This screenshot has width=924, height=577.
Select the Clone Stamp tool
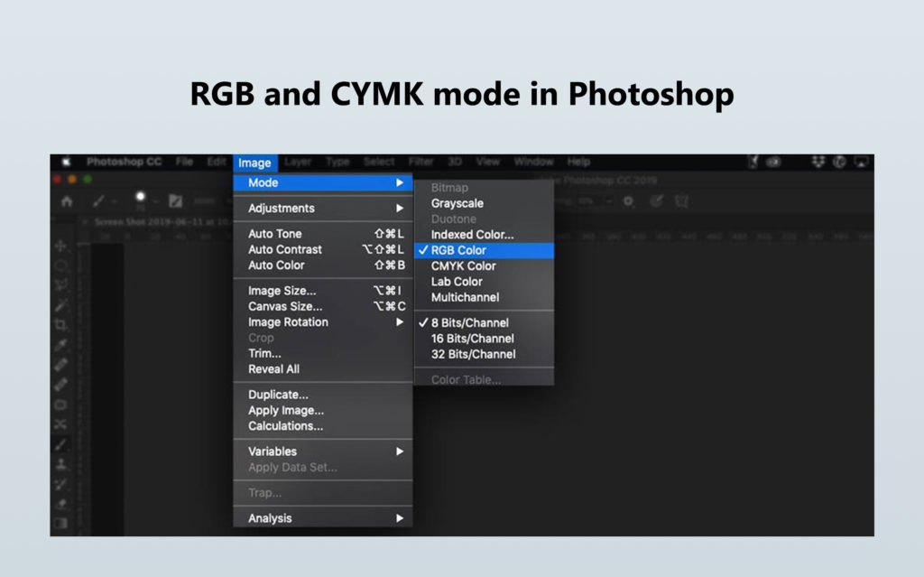pos(60,464)
